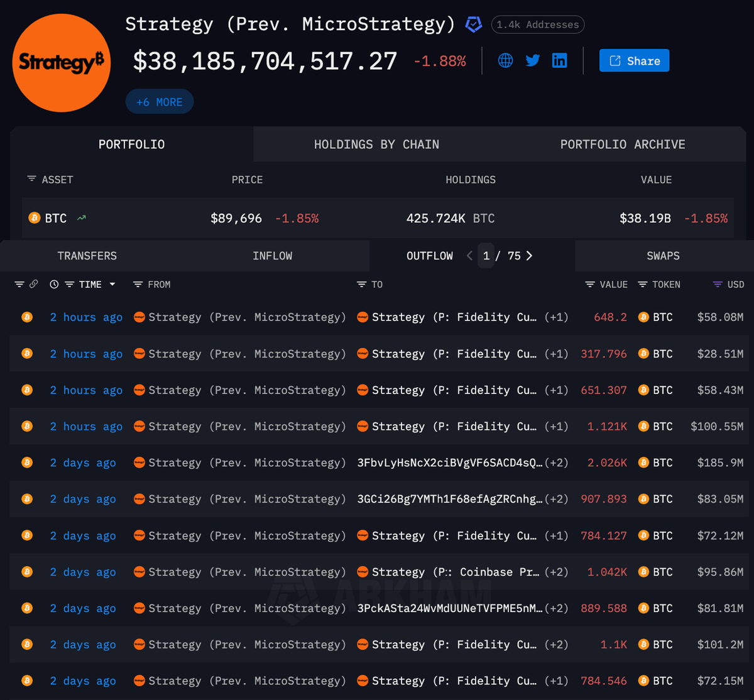
Task: Open the SWAPS tab
Action: tap(663, 256)
